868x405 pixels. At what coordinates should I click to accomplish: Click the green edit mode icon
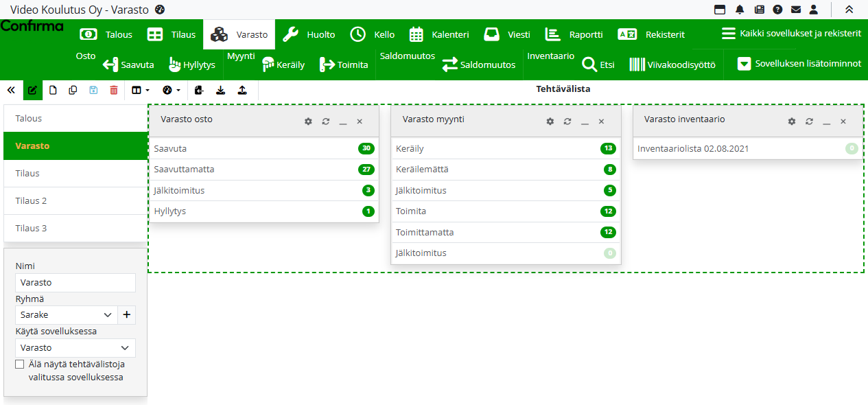(32, 90)
